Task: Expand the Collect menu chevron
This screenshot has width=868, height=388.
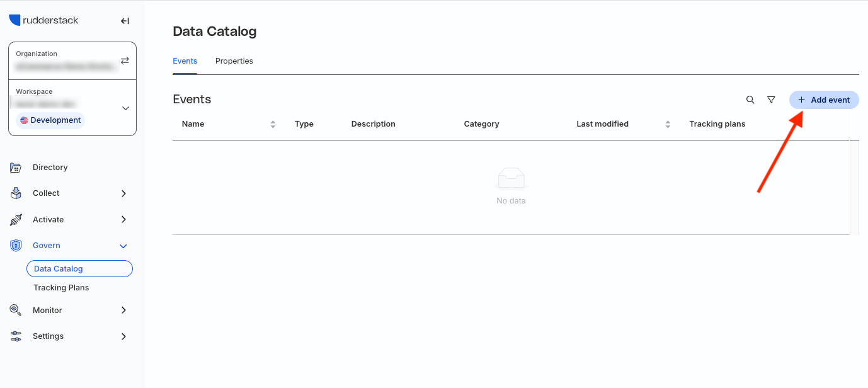Action: tap(123, 193)
